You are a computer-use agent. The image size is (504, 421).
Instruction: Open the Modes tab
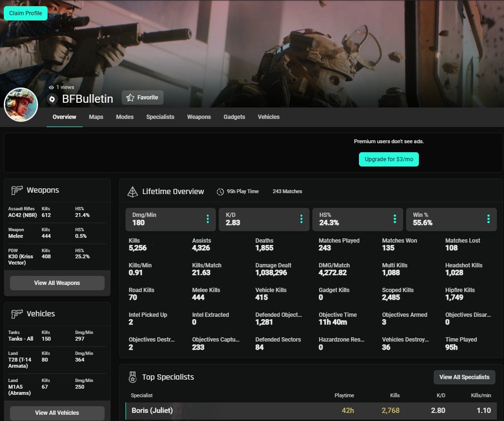(125, 117)
